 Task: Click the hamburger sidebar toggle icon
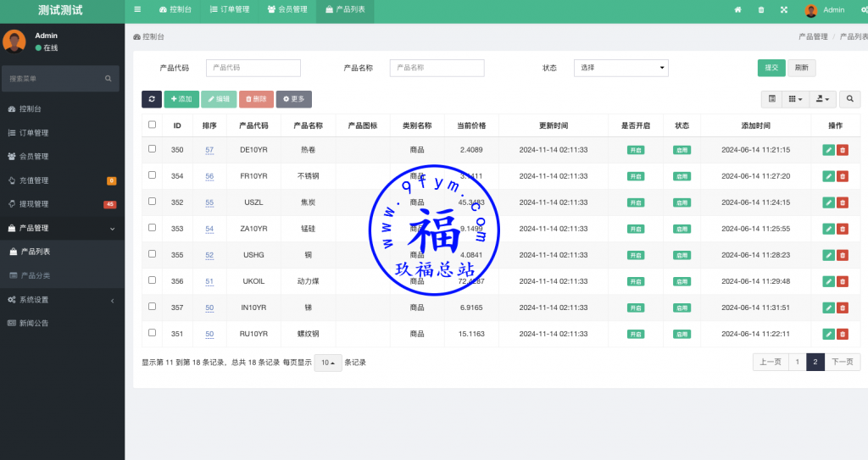pyautogui.click(x=137, y=10)
